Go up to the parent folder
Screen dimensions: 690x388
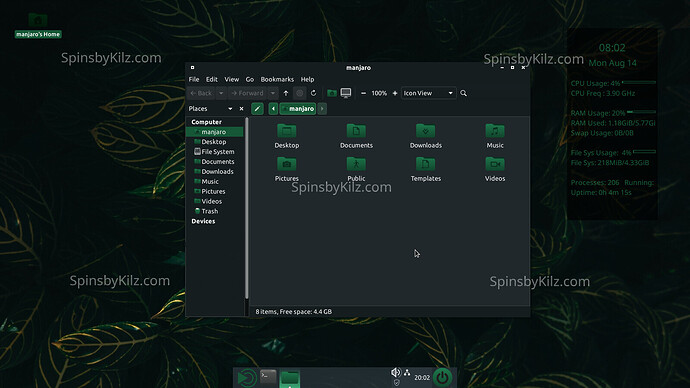pyautogui.click(x=286, y=93)
